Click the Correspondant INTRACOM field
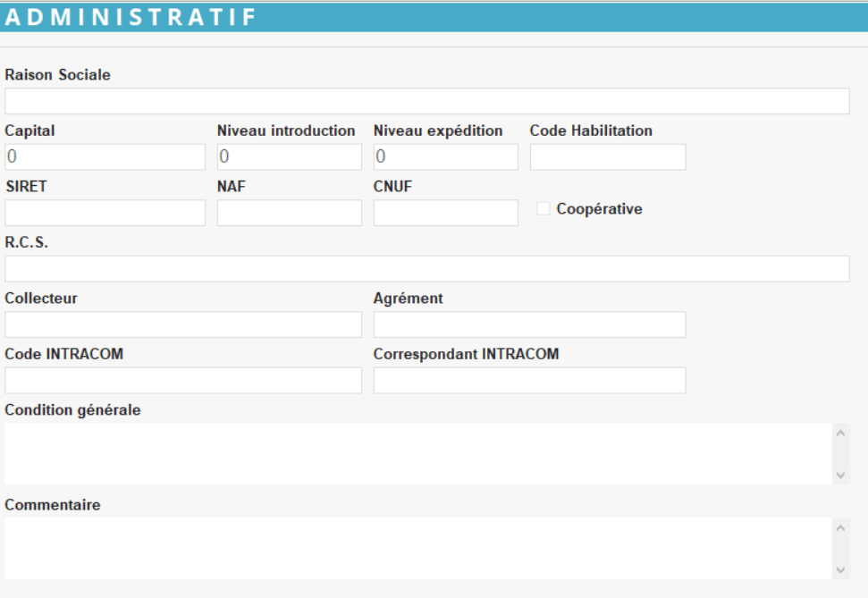Viewport: 868px width, 598px height. [x=529, y=381]
